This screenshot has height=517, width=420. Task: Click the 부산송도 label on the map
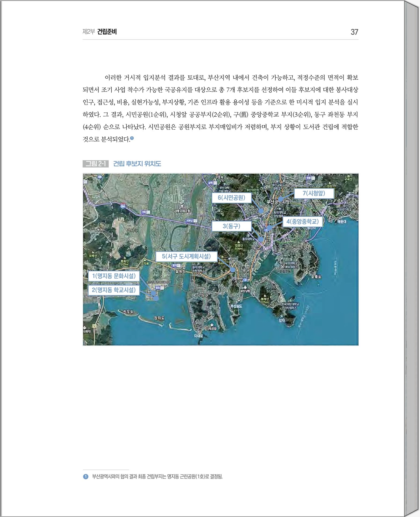[236, 306]
